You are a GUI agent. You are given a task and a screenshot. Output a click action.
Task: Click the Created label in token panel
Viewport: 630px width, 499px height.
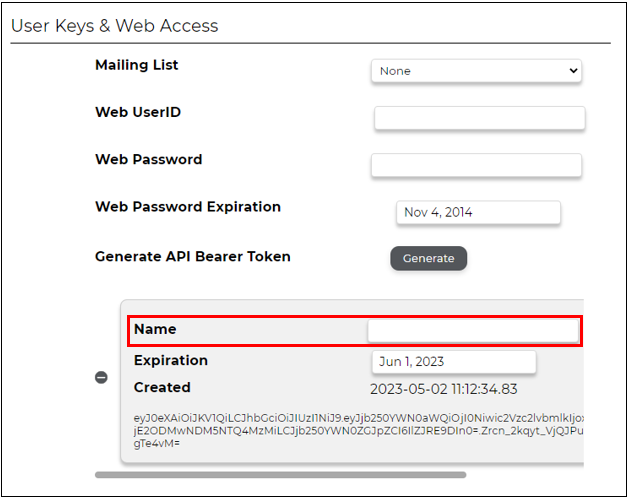coord(162,387)
